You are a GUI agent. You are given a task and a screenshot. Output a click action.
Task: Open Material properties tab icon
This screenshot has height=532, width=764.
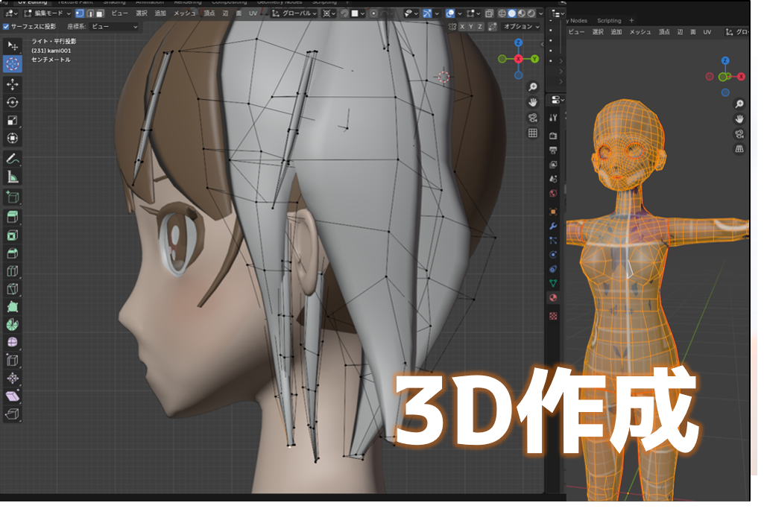tap(553, 298)
